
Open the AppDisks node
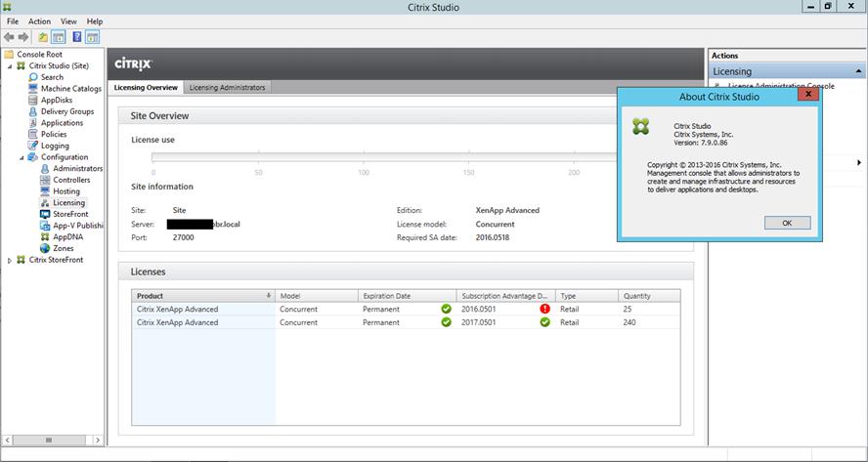[57, 101]
